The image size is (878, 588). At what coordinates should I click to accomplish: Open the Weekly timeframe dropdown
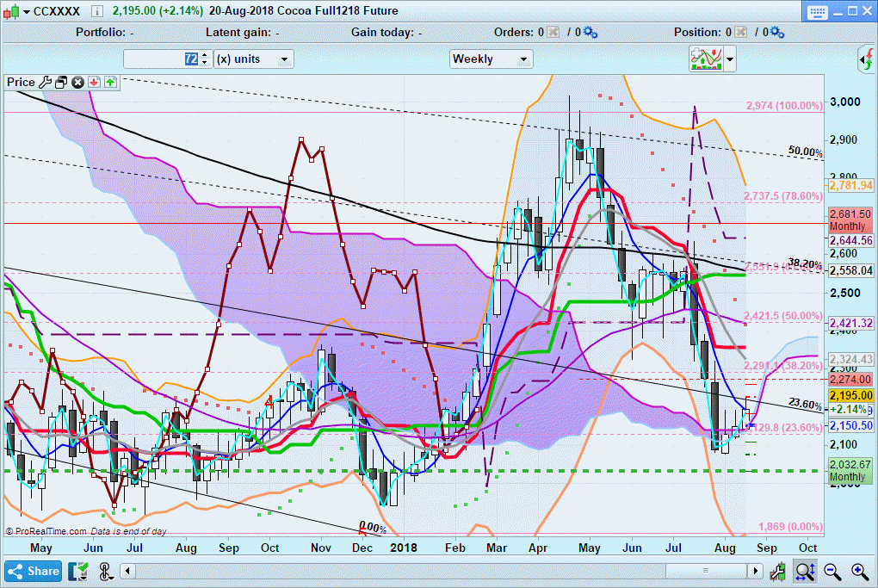click(x=491, y=59)
